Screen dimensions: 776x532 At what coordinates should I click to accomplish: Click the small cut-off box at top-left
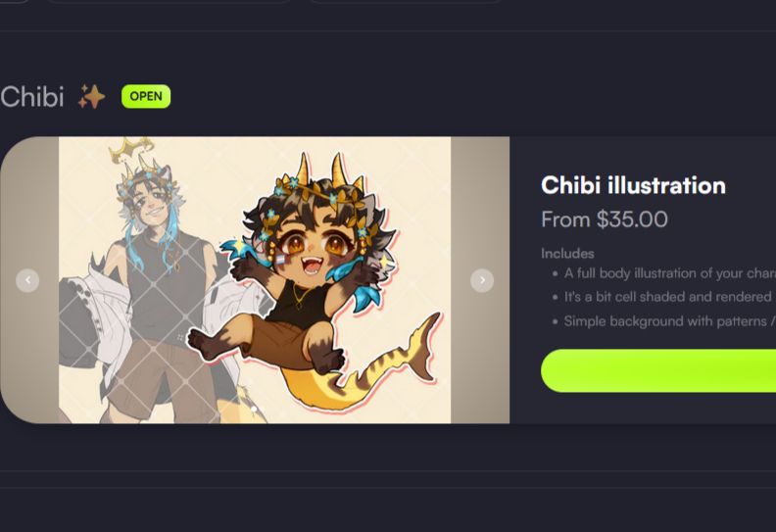14,2
